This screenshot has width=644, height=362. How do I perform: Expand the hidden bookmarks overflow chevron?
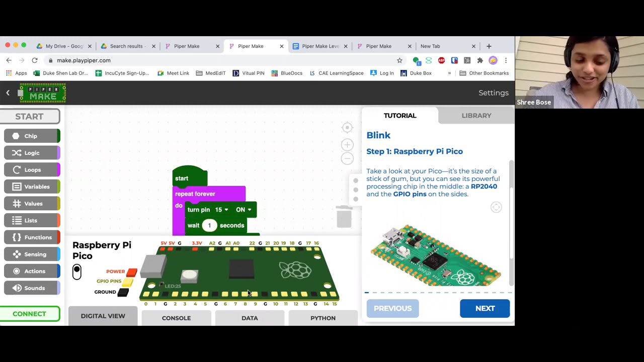(449, 73)
